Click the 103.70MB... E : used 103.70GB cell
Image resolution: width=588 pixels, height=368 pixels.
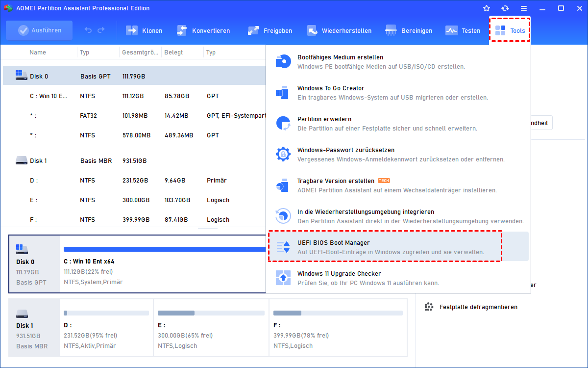pyautogui.click(x=178, y=200)
